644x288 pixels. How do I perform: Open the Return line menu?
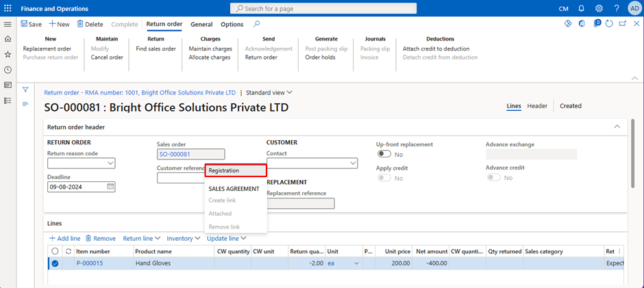point(141,238)
